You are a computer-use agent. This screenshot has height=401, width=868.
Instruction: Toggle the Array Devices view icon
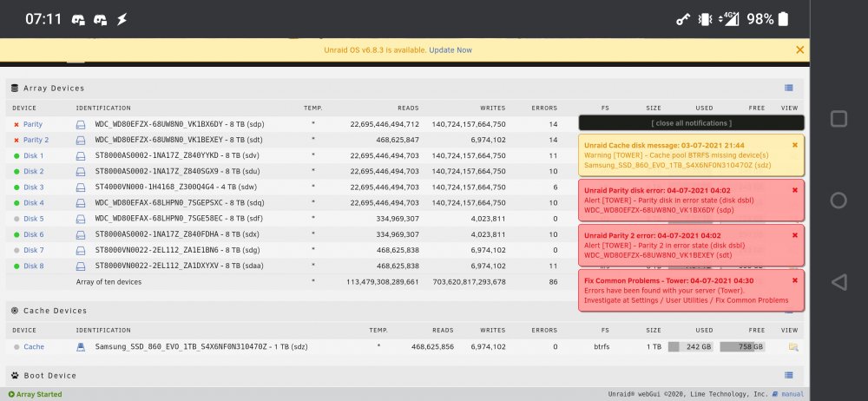pyautogui.click(x=789, y=88)
